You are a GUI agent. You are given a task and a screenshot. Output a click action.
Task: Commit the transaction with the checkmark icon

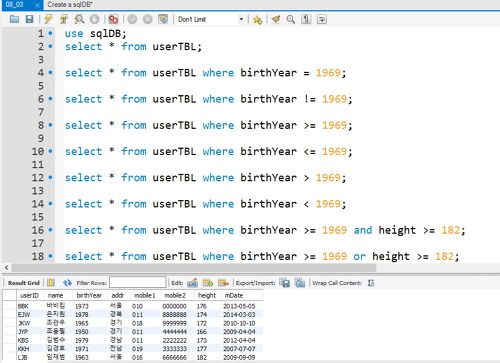132,19
